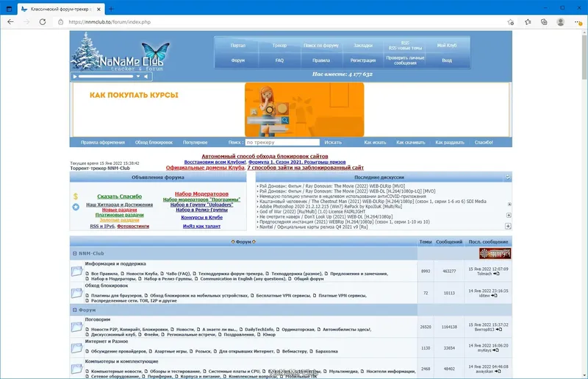The image size is (588, 379).
Task: Open browser Collections icon
Action: click(544, 22)
